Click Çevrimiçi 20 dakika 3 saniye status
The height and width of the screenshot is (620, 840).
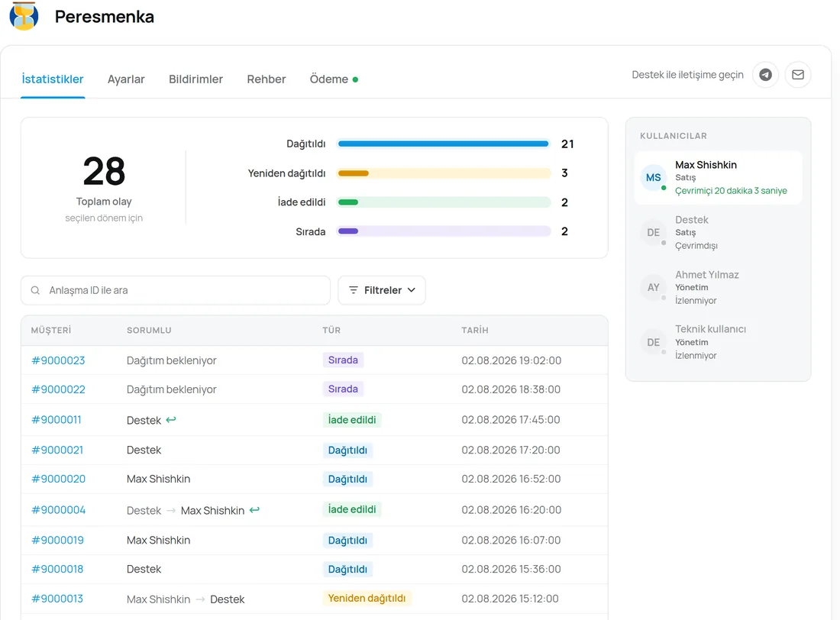coord(731,191)
